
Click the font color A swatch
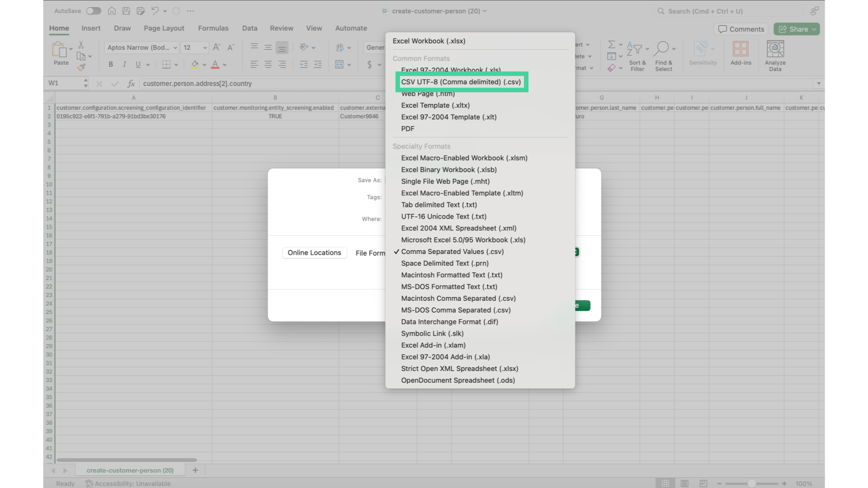(x=215, y=65)
